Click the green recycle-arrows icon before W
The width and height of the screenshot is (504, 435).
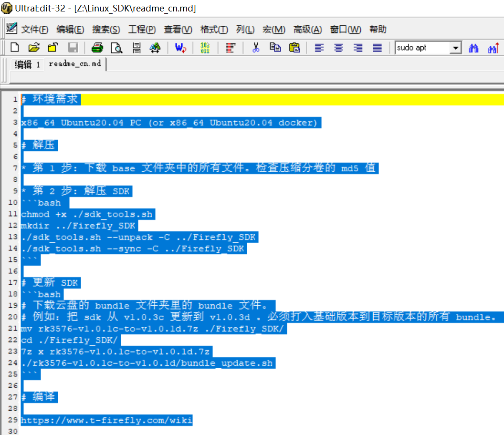click(x=155, y=48)
